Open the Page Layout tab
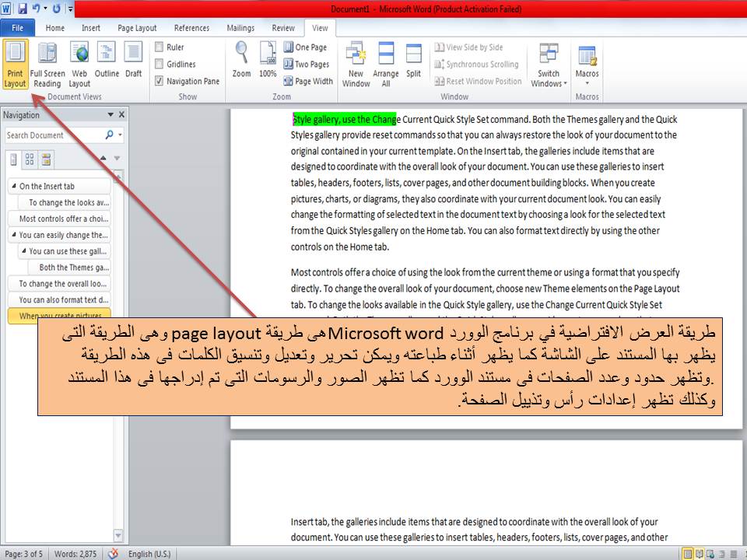Image resolution: width=747 pixels, height=560 pixels. point(137,28)
